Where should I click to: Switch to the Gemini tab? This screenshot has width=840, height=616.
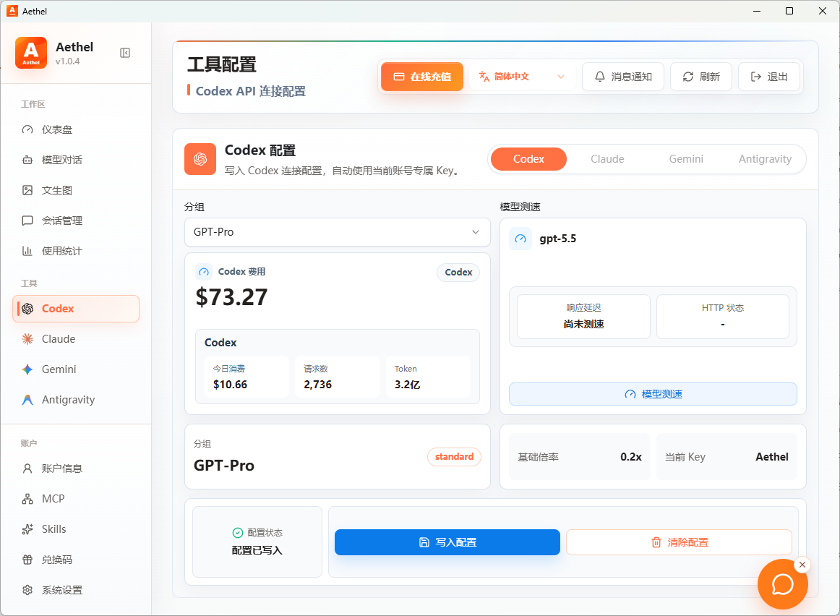(x=686, y=159)
